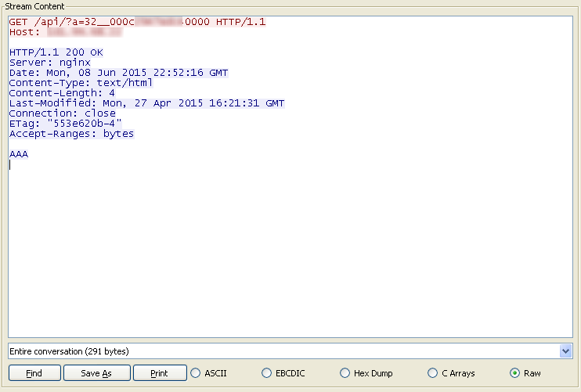Click the Connection: close line
The image size is (581, 392).
pos(63,113)
